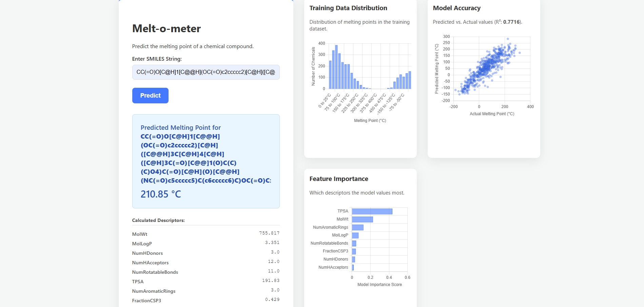
Task: Select the TPSA bar in Feature Importance
Action: [x=372, y=211]
